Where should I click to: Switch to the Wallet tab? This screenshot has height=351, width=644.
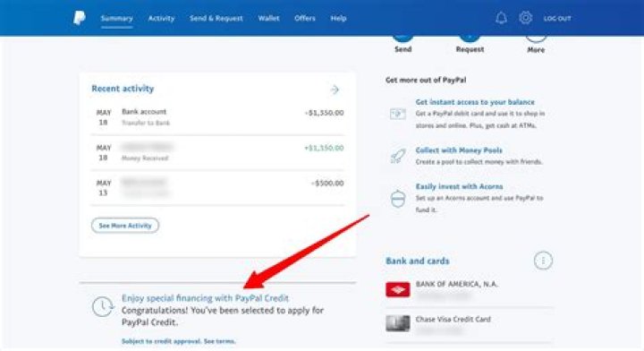(268, 18)
